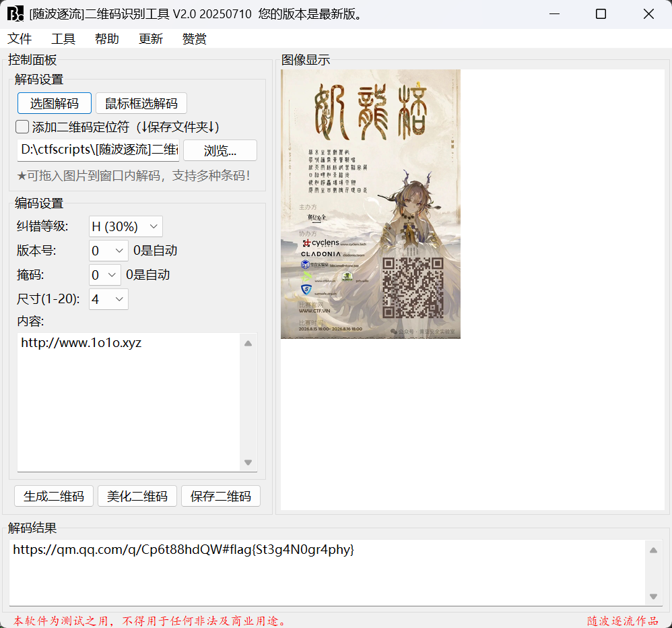Click the save folder path field
The image size is (672, 628).
coord(98,150)
